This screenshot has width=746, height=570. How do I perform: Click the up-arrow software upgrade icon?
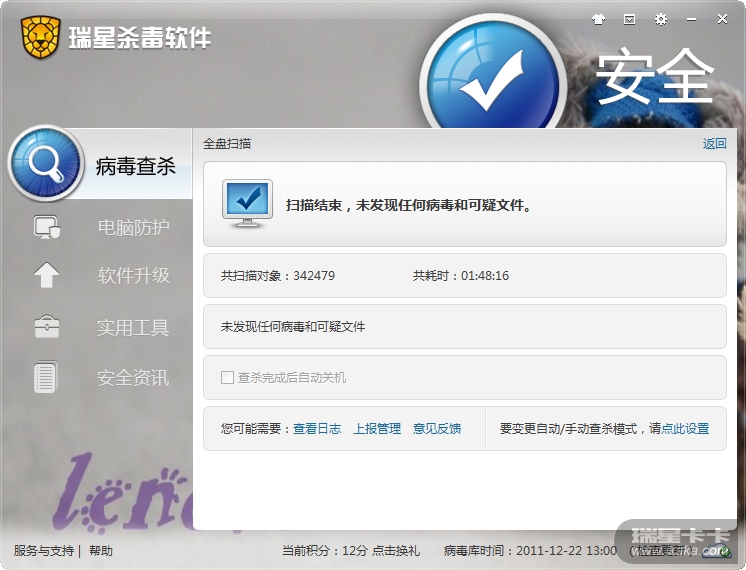coord(47,275)
